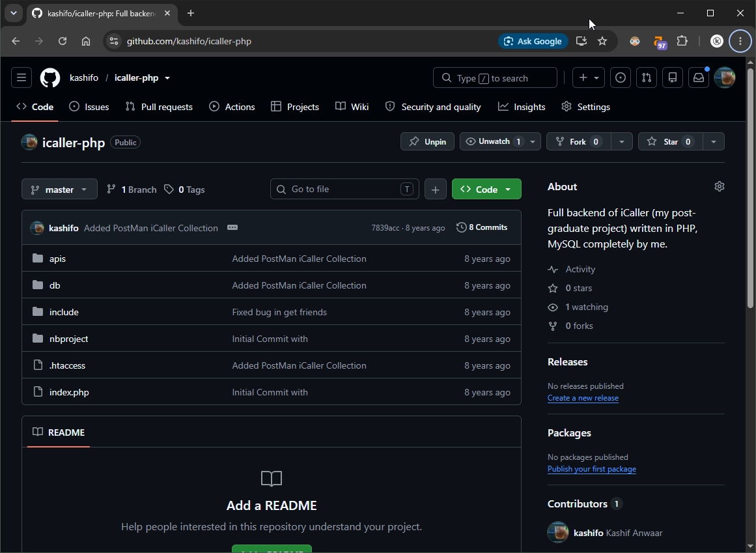Open the Activity link in About
Image resolution: width=756 pixels, height=553 pixels.
(580, 270)
